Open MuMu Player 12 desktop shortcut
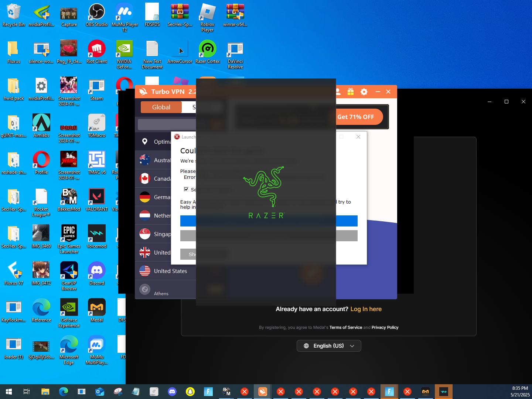Screen dimensions: 532x399 [125, 18]
